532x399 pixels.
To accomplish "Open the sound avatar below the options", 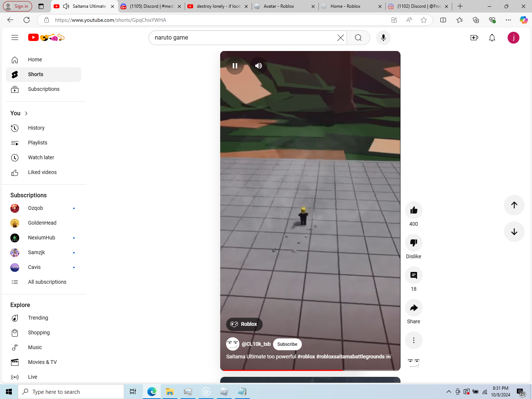I will tap(414, 363).
